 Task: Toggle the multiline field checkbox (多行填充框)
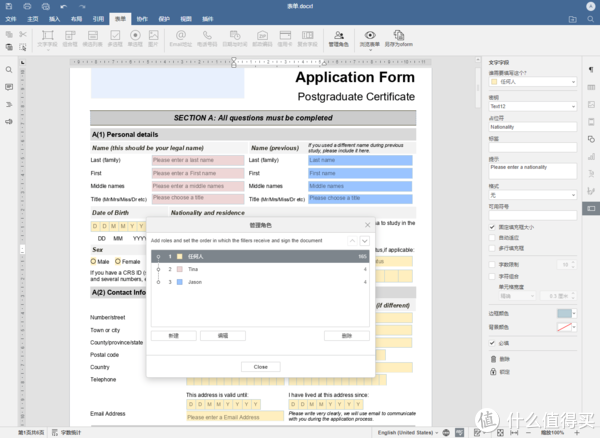click(492, 248)
